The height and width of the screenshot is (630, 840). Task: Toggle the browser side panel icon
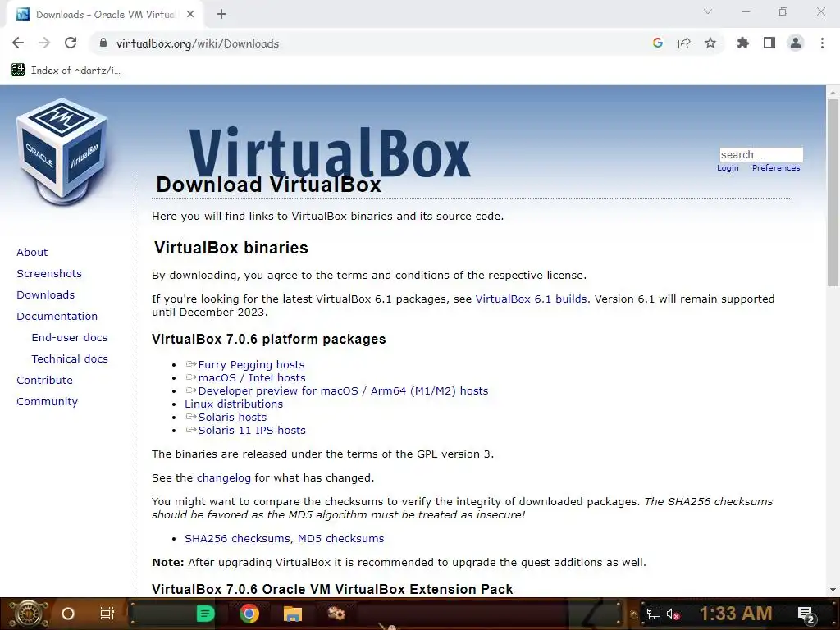click(769, 43)
